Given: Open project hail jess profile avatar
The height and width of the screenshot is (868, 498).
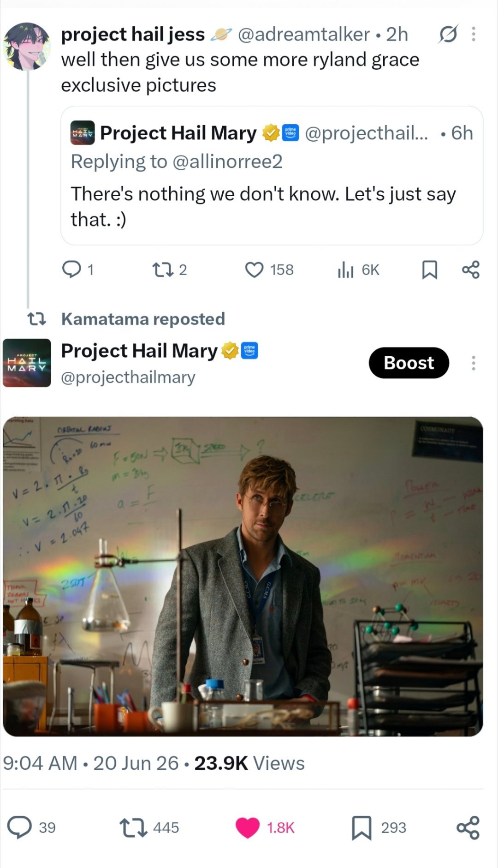Looking at the screenshot, I should [27, 47].
